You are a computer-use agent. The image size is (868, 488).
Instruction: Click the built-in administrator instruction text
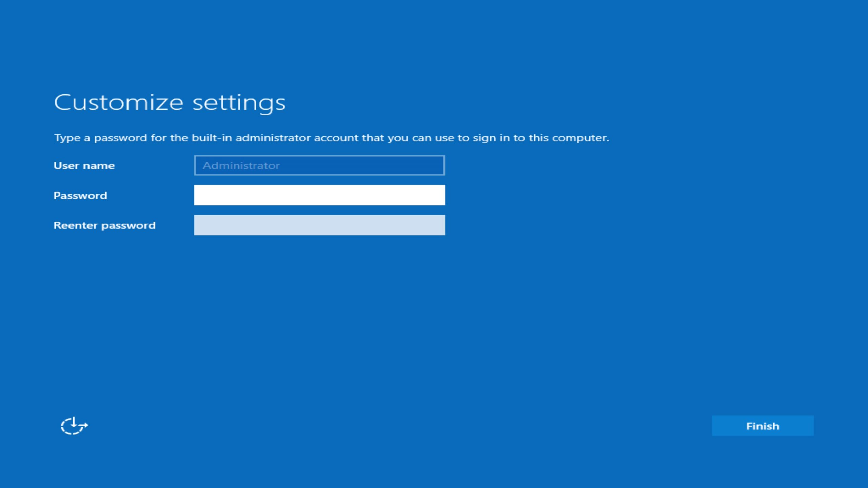pos(332,138)
